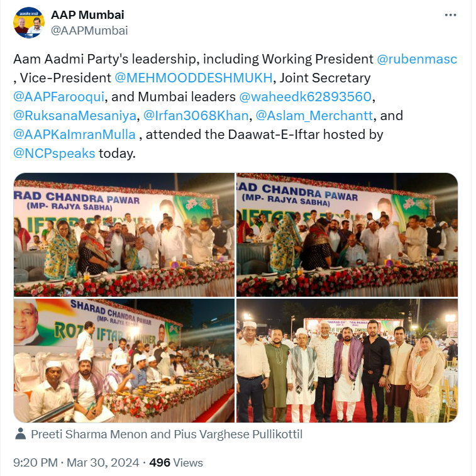Click the AAP Mumbai profile avatar
476x476 pixels.
click(x=29, y=23)
